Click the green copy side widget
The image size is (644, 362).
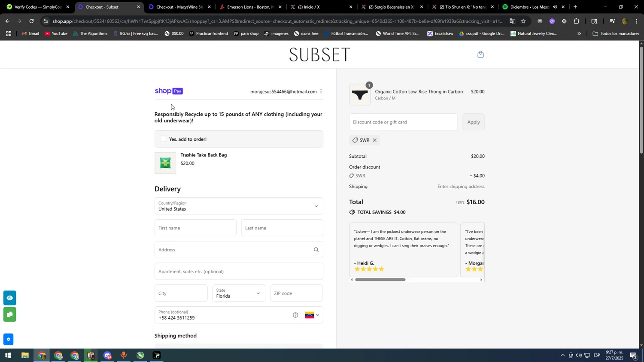click(x=9, y=315)
